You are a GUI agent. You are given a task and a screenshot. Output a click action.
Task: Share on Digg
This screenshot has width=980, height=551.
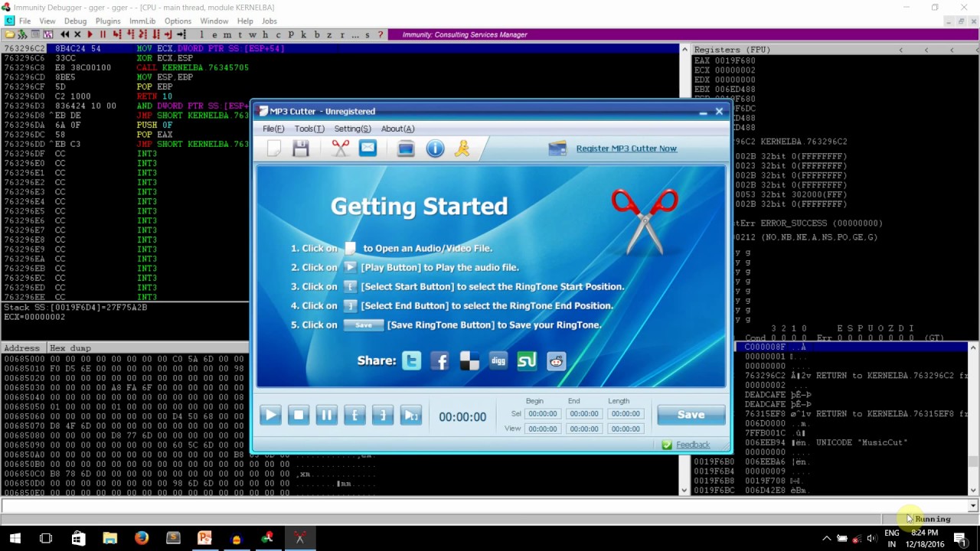tap(498, 360)
